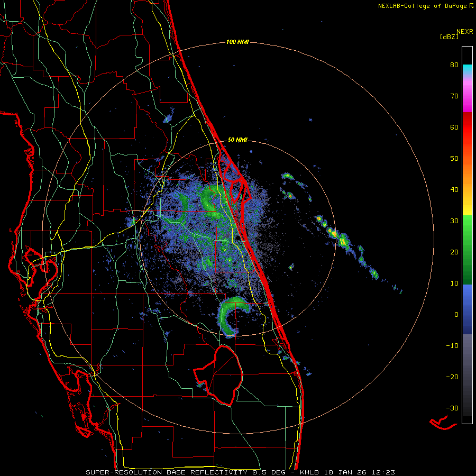Click the 0 value on the dBZ scale
This screenshot has height=476, width=476.
click(456, 315)
